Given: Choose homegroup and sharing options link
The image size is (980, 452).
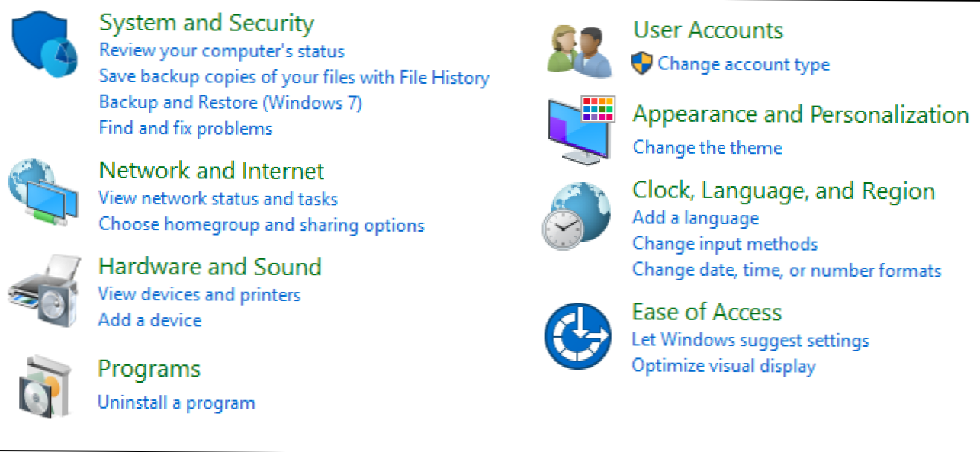Looking at the screenshot, I should [262, 225].
